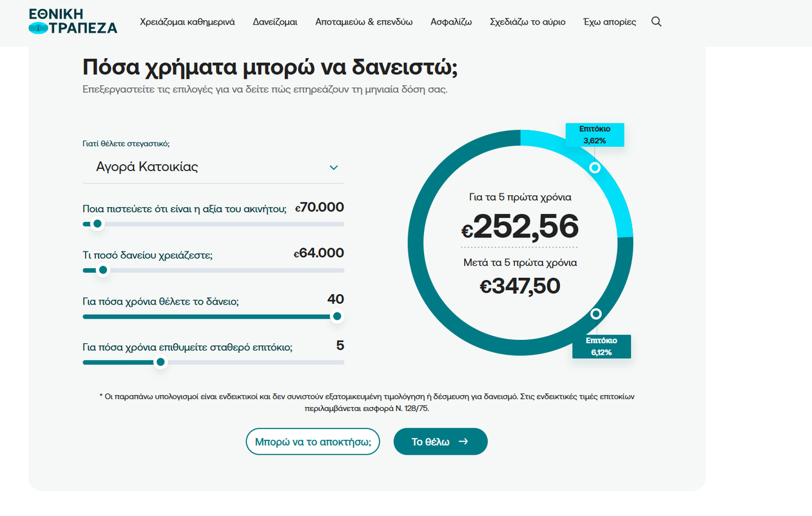
Task: Click the Μετά τα 5 πρώτα χρόνια text
Action: [x=520, y=263]
